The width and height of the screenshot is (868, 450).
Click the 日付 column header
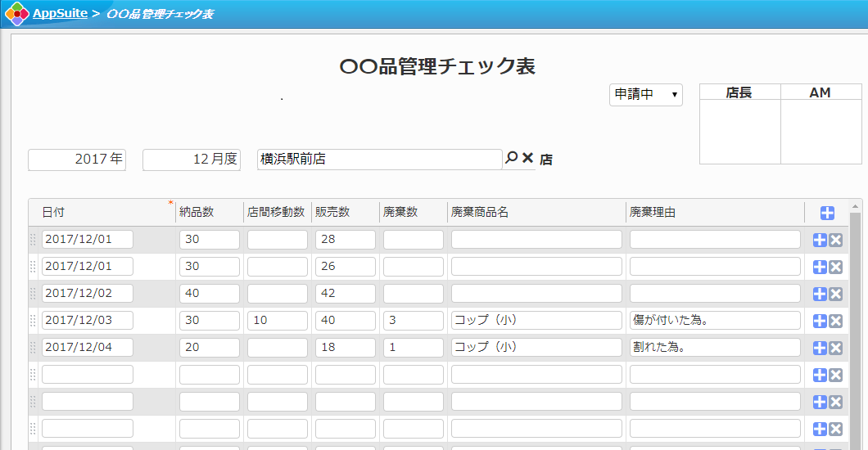[x=54, y=212]
